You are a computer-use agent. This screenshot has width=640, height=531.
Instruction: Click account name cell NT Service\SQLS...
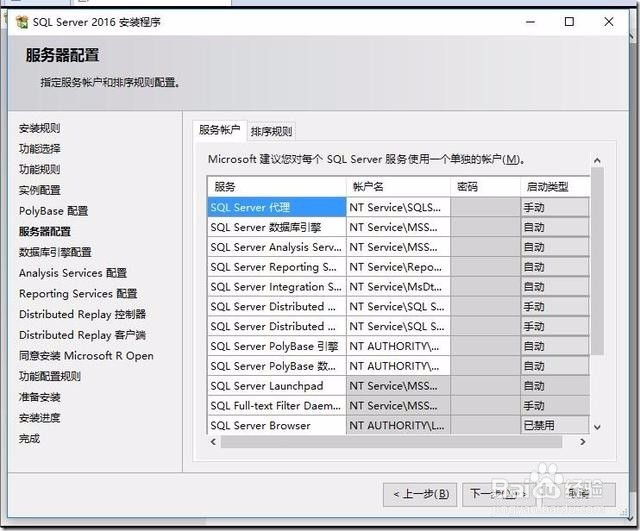398,207
